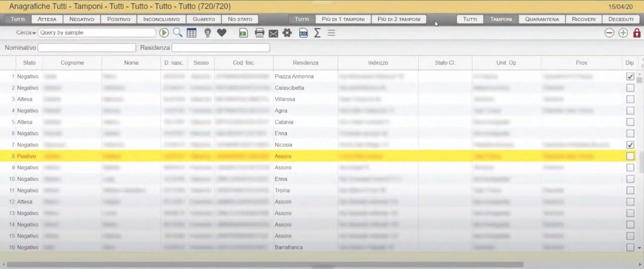Click Più di 1 tamponi filter

click(x=343, y=19)
